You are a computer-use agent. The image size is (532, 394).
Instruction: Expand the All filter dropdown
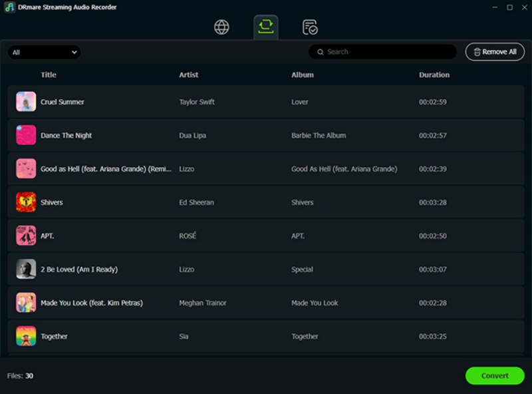pos(44,52)
